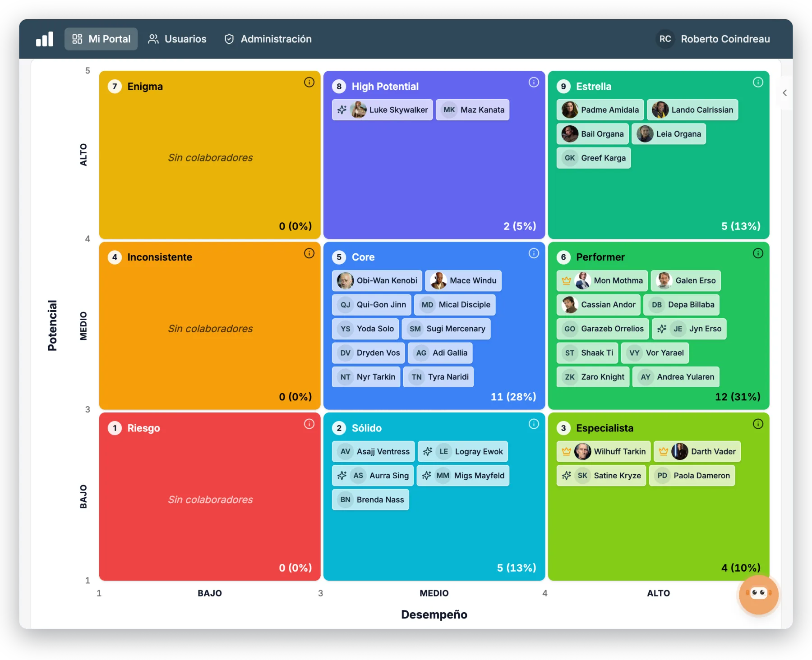Click the sparkle icon beside Migs Mayfeld
The width and height of the screenshot is (812, 660).
pyautogui.click(x=427, y=476)
